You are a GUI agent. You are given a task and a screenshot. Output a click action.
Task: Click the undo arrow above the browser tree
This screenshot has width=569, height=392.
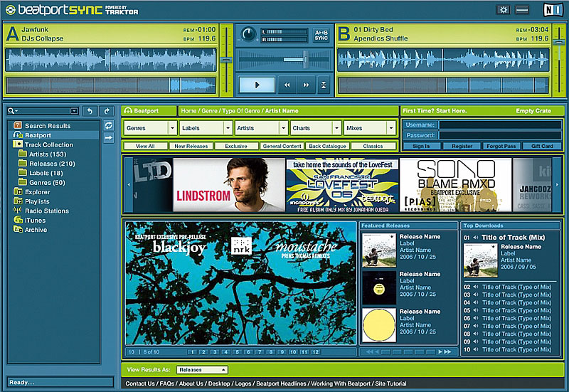coord(90,111)
